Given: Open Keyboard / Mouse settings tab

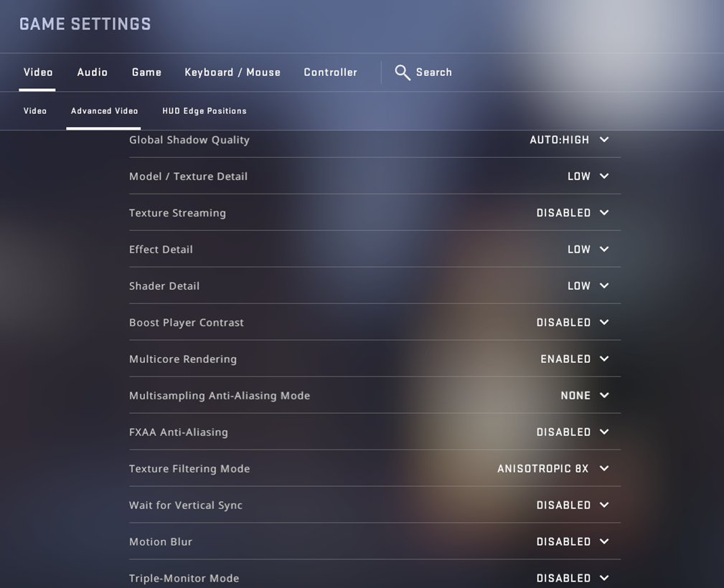Looking at the screenshot, I should point(232,72).
